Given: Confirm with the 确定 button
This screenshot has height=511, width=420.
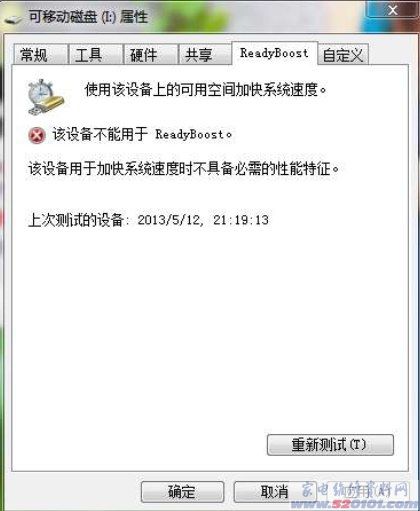Looking at the screenshot, I should (x=182, y=492).
